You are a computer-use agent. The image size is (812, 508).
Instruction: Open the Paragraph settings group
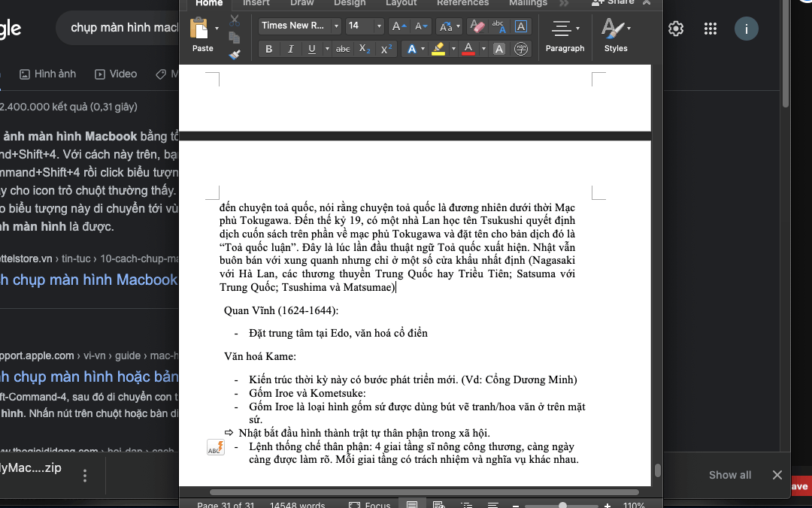565,36
